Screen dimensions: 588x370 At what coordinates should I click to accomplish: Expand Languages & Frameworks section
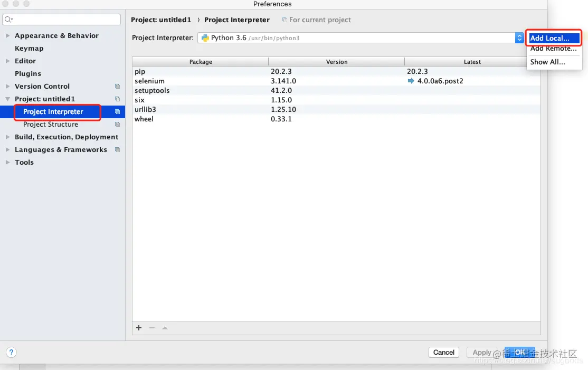click(x=7, y=149)
